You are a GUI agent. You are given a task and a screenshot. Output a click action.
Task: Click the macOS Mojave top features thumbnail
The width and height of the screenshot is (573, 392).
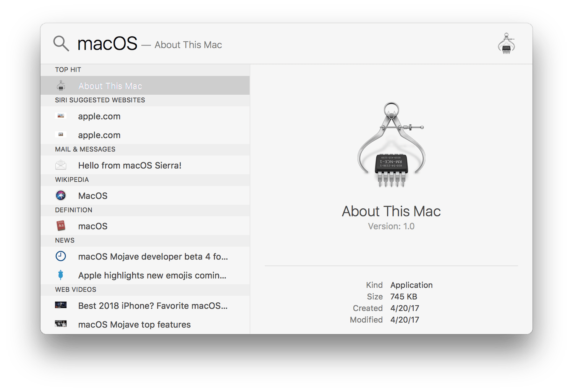61,324
